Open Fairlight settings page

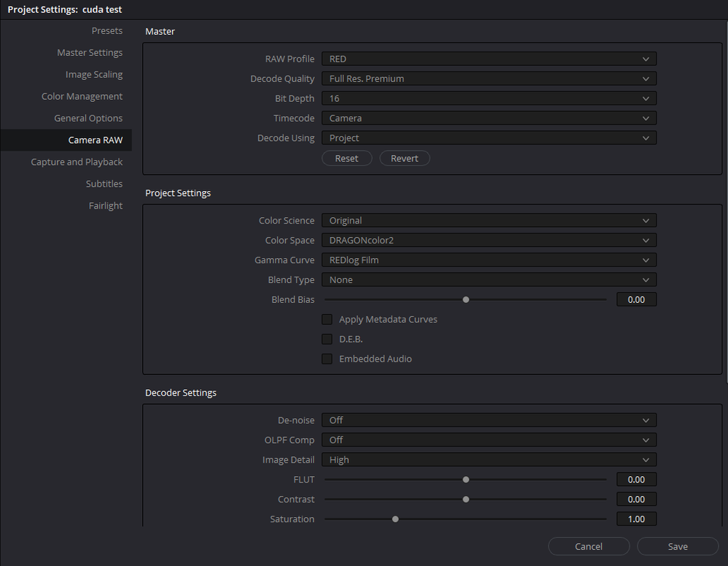(105, 205)
